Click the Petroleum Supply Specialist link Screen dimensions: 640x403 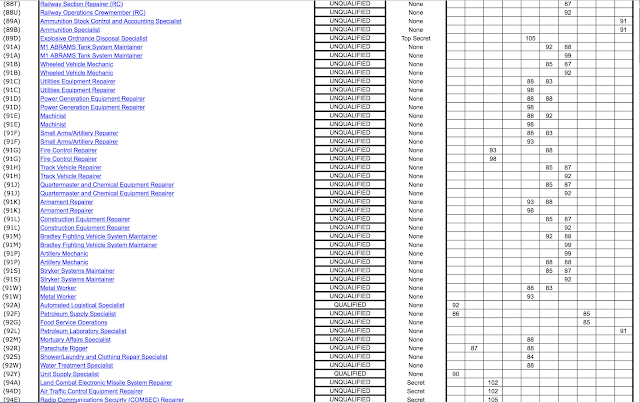[78, 314]
